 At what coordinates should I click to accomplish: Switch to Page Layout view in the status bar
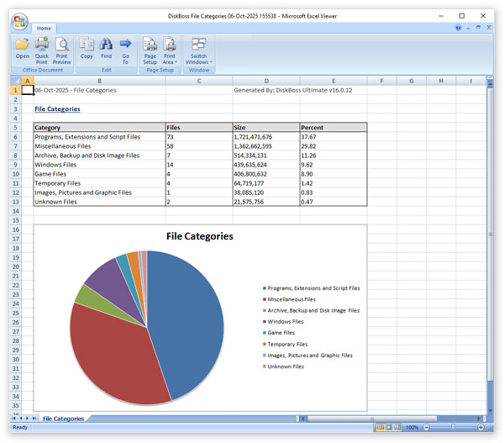pyautogui.click(x=389, y=427)
